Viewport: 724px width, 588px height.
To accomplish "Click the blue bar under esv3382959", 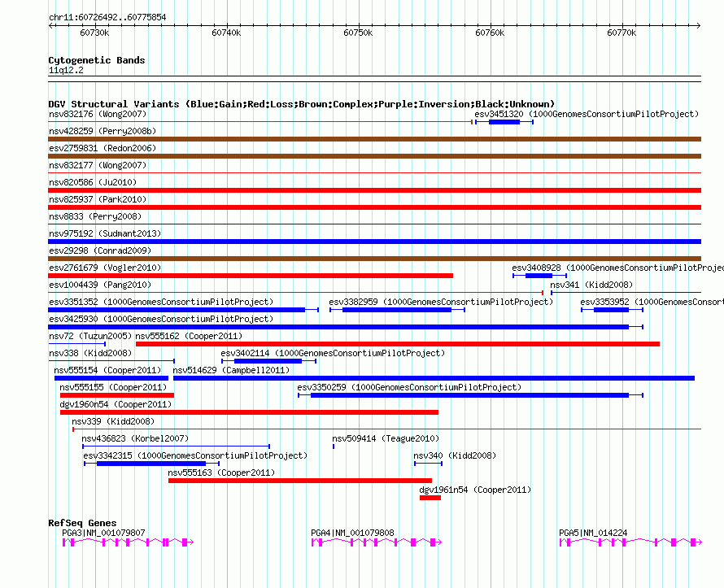I will (397, 310).
